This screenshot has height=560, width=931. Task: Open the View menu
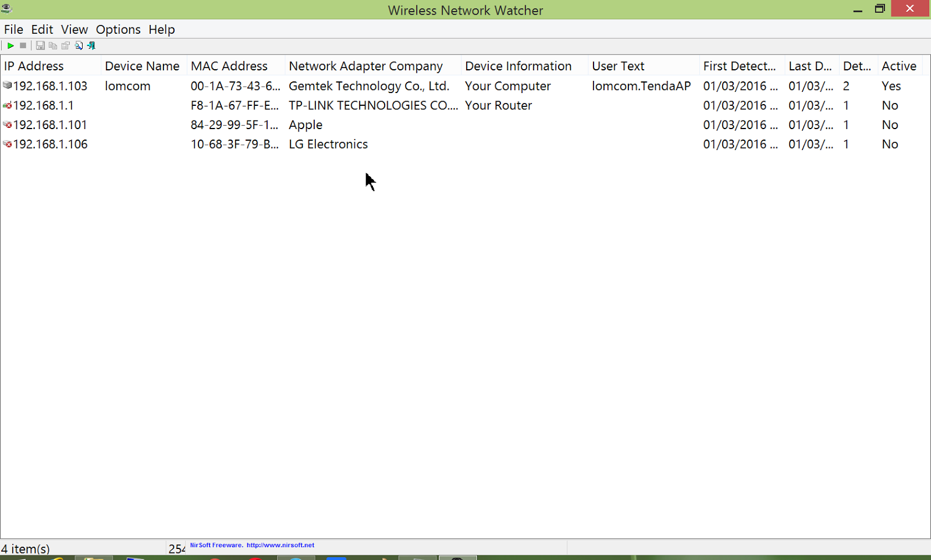pos(74,30)
